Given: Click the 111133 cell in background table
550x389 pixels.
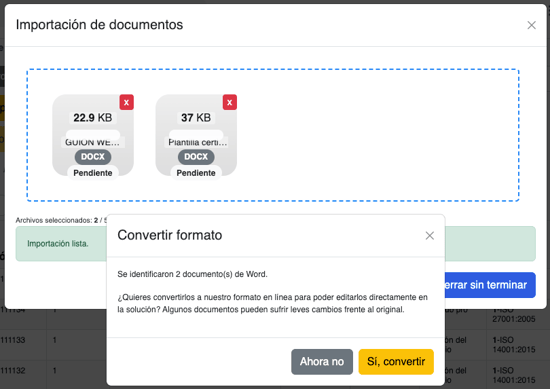Looking at the screenshot, I should coord(13,340).
